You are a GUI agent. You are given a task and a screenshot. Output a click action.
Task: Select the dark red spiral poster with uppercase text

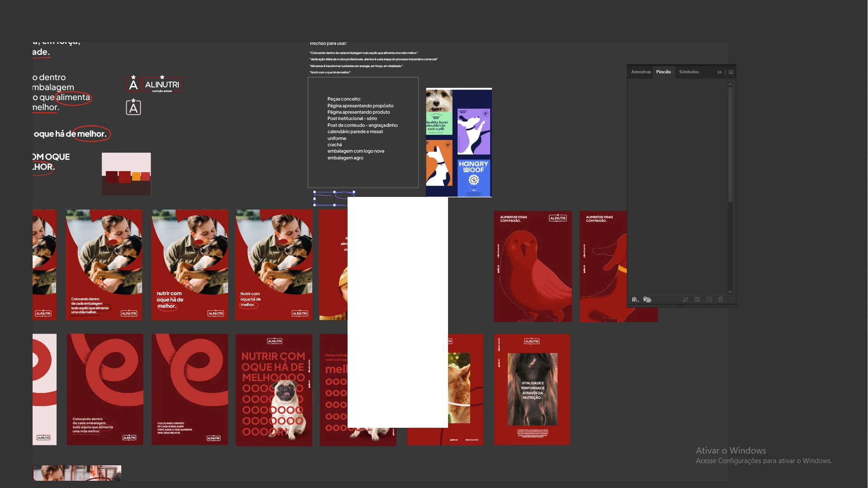pos(190,390)
